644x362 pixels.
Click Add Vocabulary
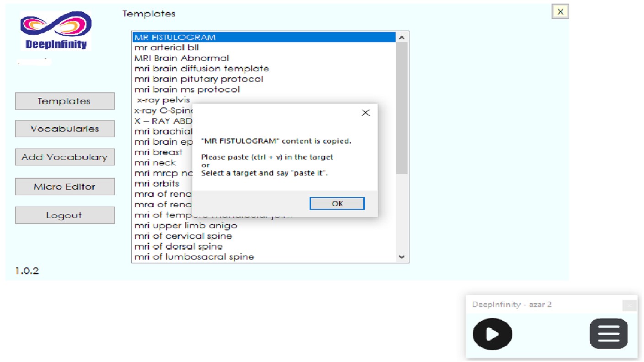(64, 157)
